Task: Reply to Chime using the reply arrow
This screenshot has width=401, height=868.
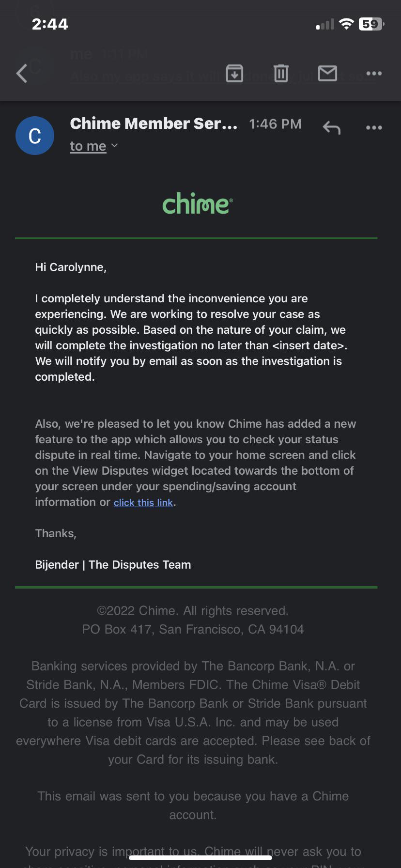Action: tap(332, 128)
